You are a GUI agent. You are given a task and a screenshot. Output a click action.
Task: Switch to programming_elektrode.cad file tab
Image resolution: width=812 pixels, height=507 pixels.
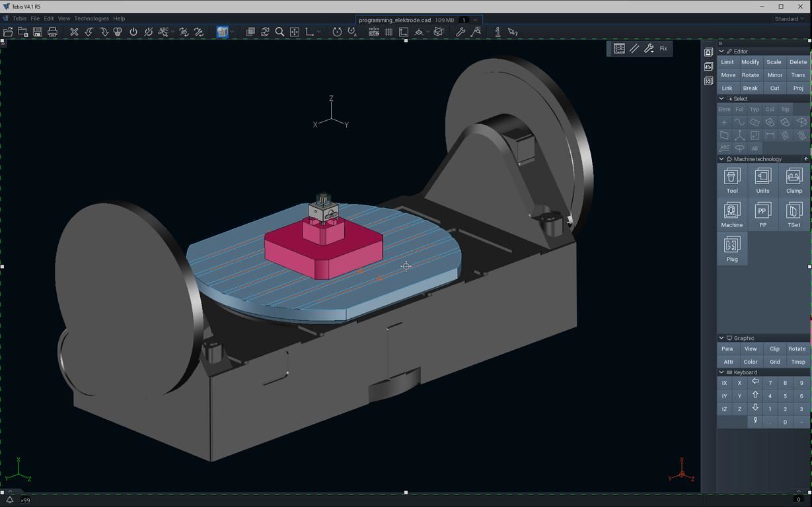394,20
